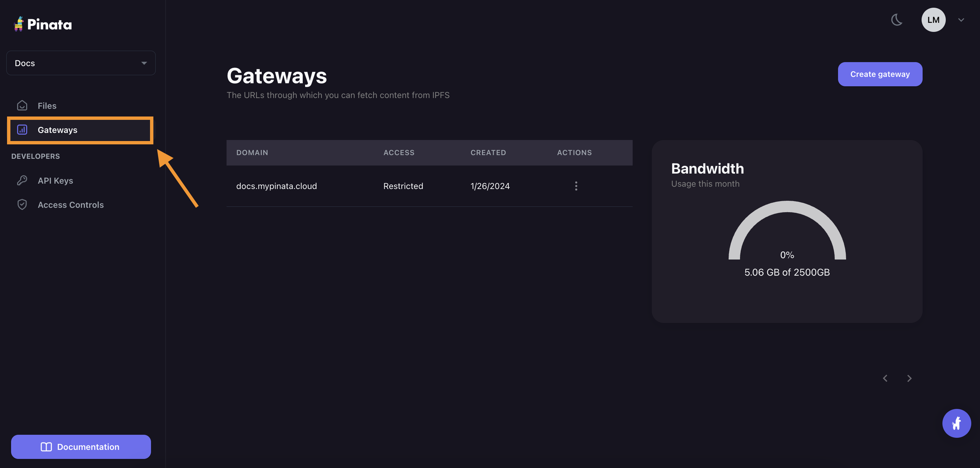Open the Documentation button

tap(81, 447)
